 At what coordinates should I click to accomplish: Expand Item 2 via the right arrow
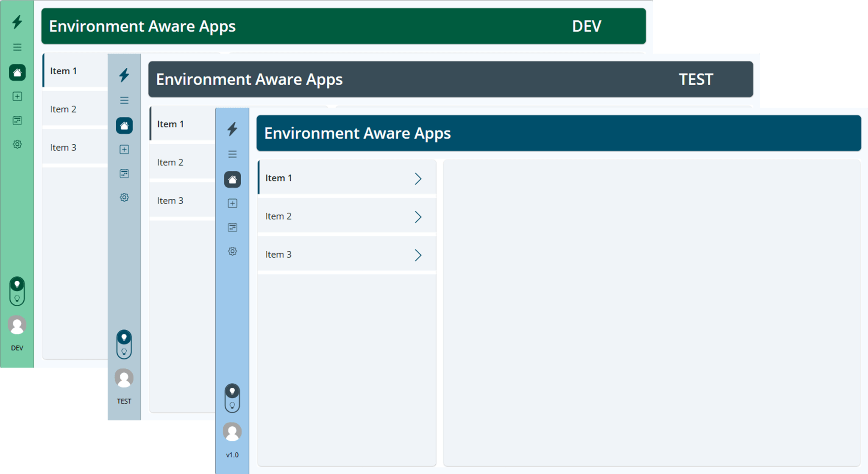tap(419, 217)
